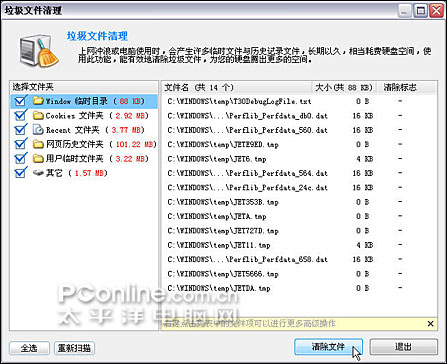Select file T30DebugLogFile.txt
447x364 pixels.
(x=299, y=101)
